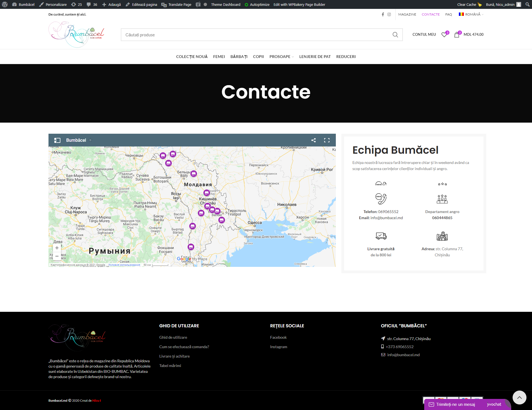Viewport: 532px width, 410px height.
Task: Toggle the Bumbăcel map sidebar panel
Action: 57,140
